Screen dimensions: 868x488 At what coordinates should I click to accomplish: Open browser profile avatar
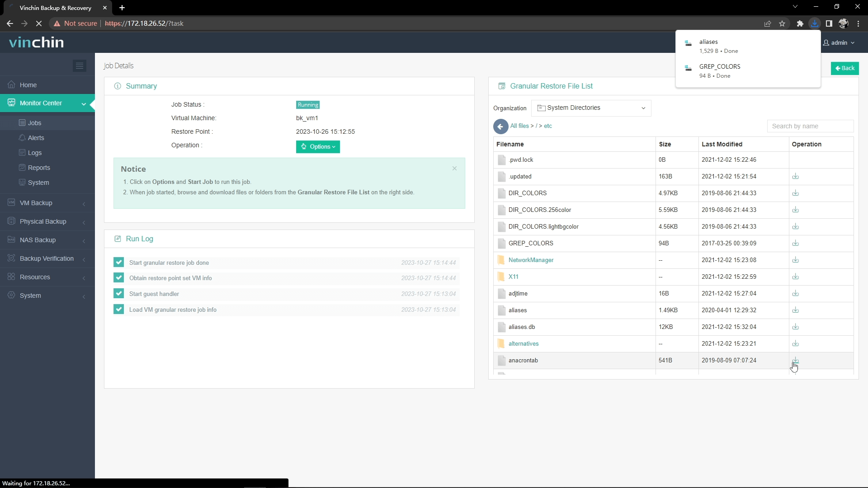(x=844, y=23)
